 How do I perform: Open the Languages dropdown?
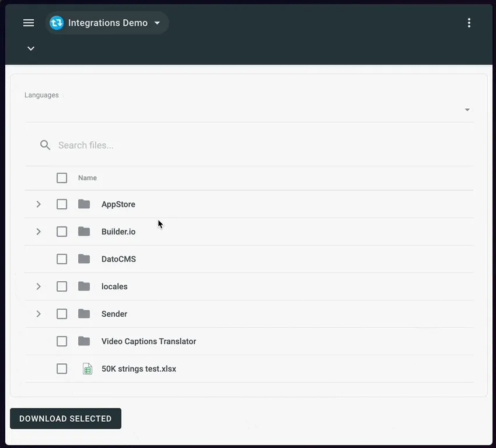point(467,109)
